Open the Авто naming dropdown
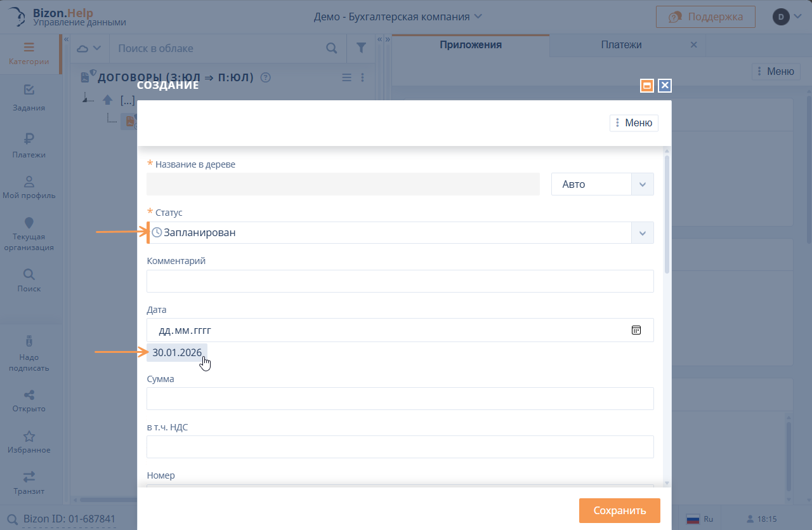 click(x=642, y=184)
